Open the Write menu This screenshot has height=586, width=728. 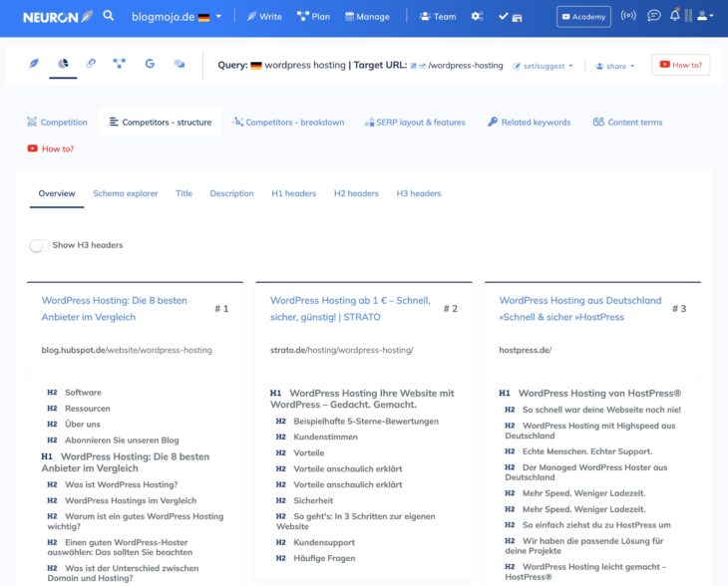(x=264, y=17)
